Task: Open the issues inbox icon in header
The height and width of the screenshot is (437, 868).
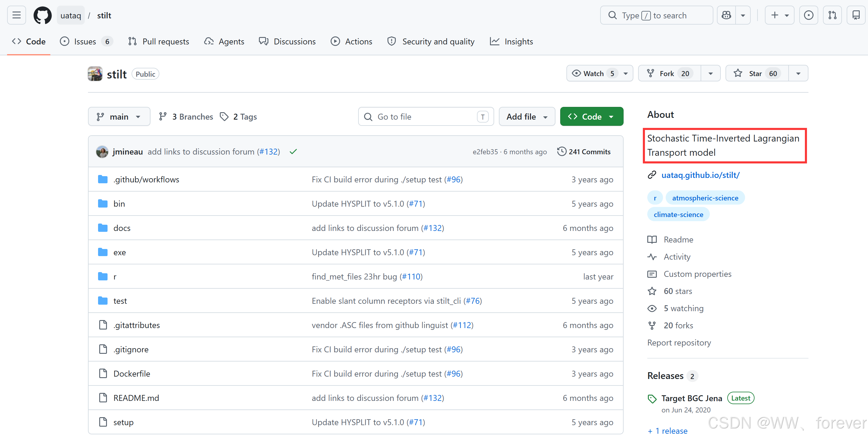Action: pyautogui.click(x=808, y=15)
